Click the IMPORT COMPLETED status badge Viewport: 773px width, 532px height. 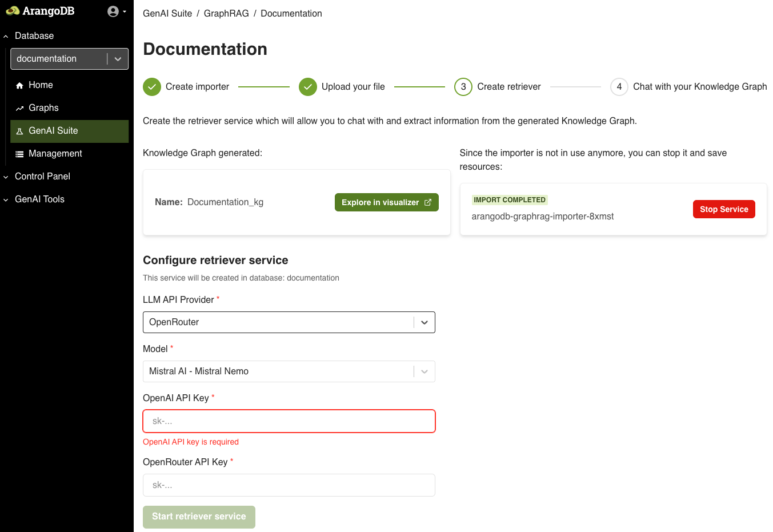tap(510, 200)
